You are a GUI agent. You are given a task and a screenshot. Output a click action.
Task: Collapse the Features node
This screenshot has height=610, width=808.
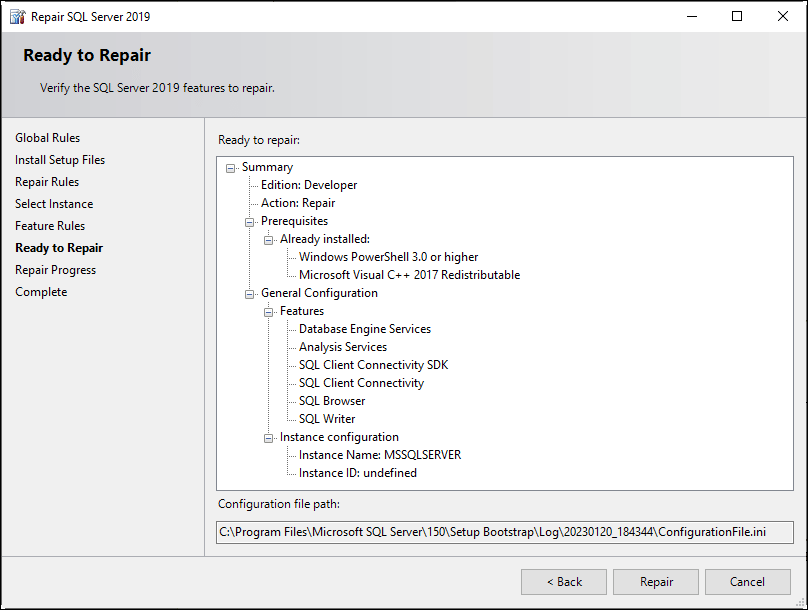[x=268, y=310]
